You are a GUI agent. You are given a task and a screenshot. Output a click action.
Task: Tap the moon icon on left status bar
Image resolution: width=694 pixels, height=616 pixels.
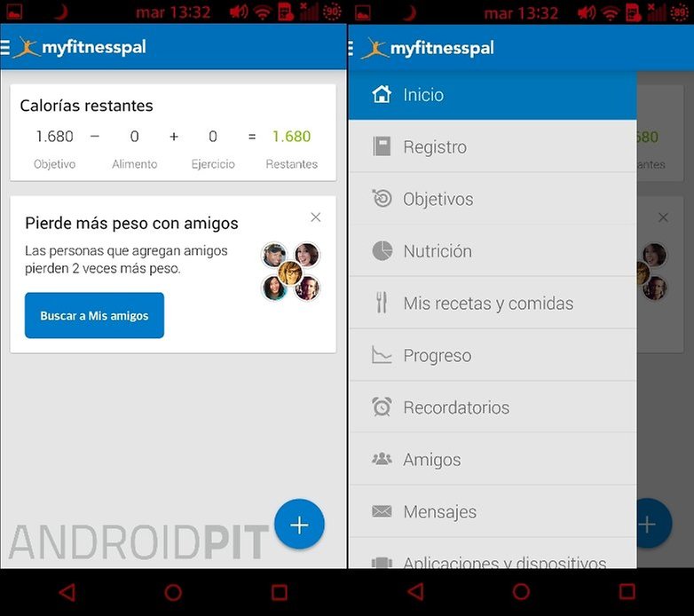tap(60, 12)
